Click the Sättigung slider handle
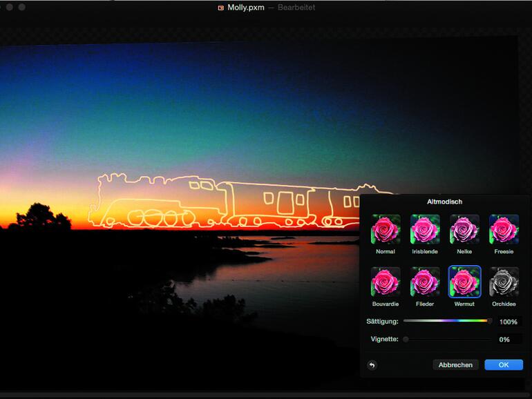This screenshot has height=399, width=532. coord(490,321)
